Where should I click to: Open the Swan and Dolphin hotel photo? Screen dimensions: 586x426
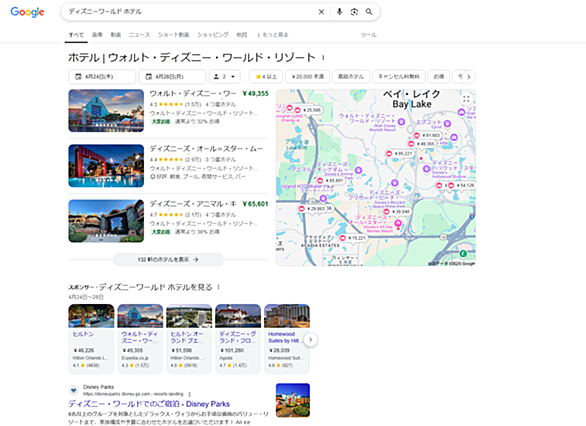[106, 111]
